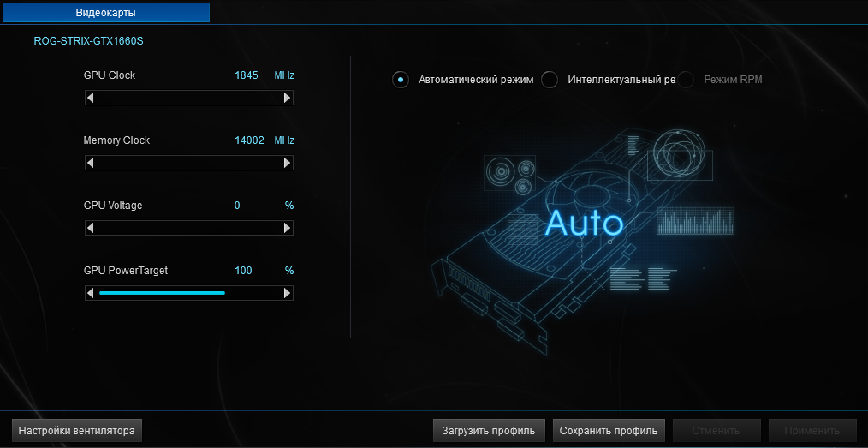The image size is (868, 448).
Task: Click the GPU Clock value 1845
Action: [247, 75]
